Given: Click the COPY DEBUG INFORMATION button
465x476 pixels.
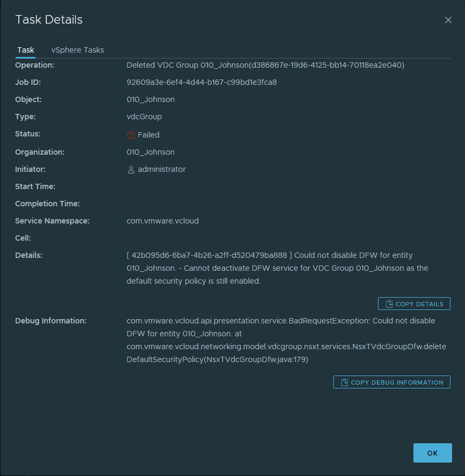Looking at the screenshot, I should tap(392, 382).
